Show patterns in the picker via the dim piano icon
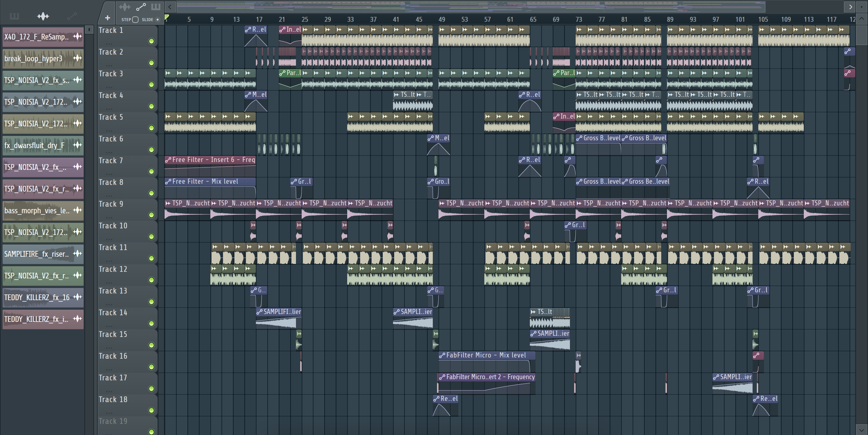The height and width of the screenshot is (435, 868). click(x=14, y=16)
